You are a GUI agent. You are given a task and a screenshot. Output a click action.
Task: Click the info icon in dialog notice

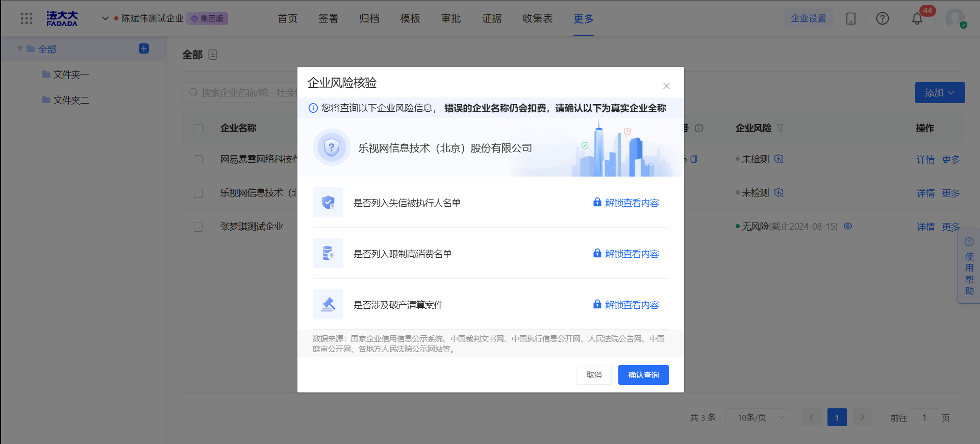click(x=313, y=108)
